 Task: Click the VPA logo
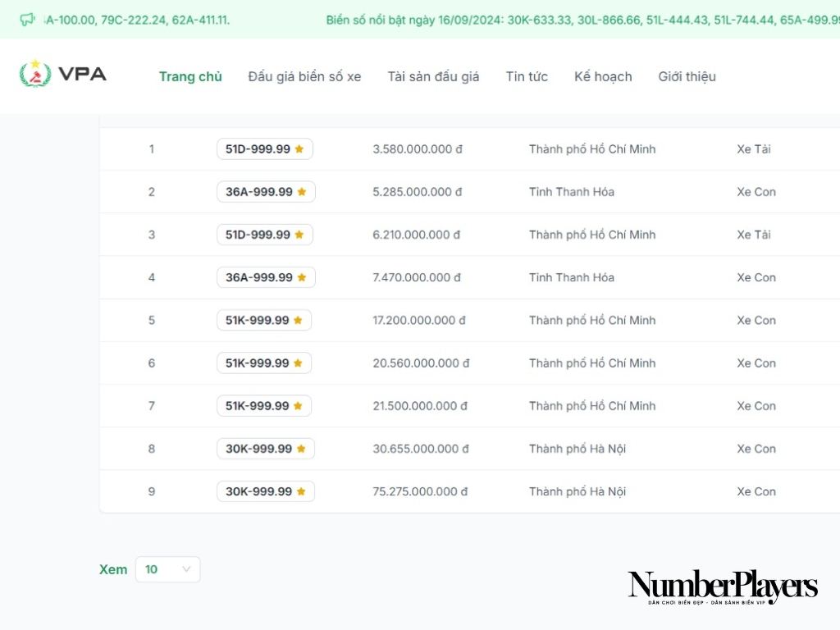point(63,75)
